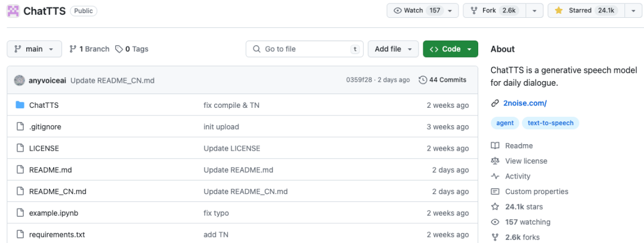Screen dimensions: 644x243
Task: Open the Activity link
Action: pyautogui.click(x=518, y=176)
